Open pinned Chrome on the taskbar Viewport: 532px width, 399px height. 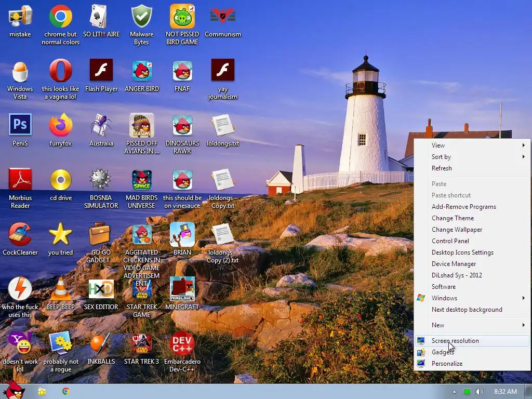pyautogui.click(x=66, y=392)
